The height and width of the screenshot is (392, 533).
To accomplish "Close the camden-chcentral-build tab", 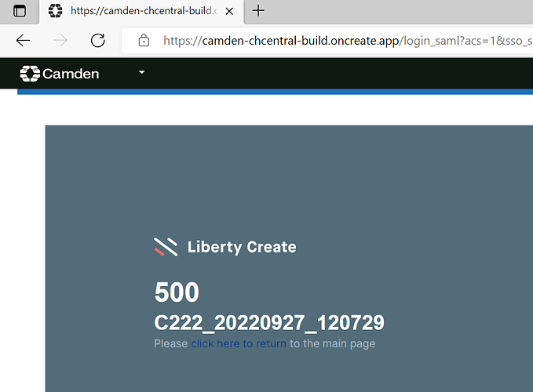I will pos(229,11).
